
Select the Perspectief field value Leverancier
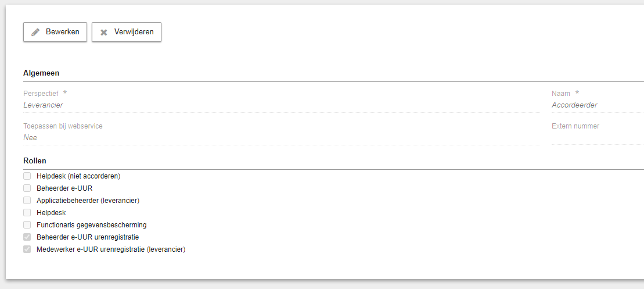point(43,105)
